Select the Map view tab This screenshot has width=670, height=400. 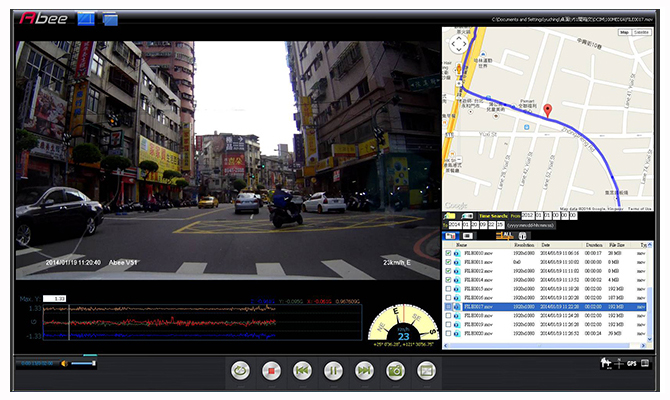(x=624, y=33)
